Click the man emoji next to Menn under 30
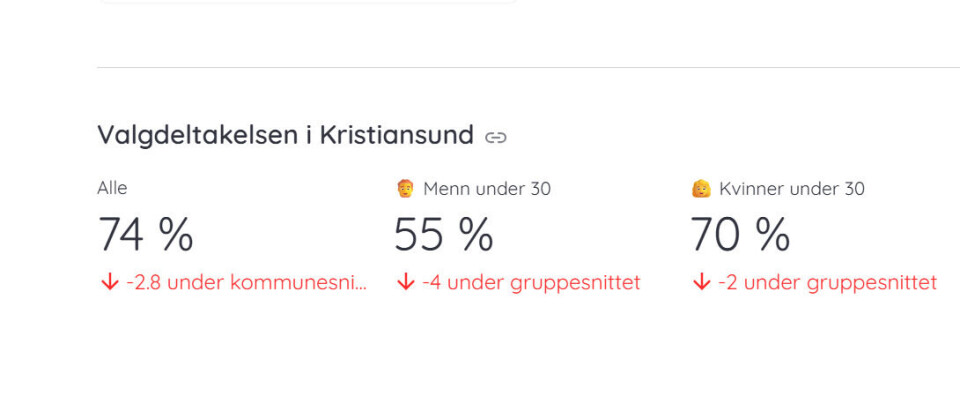 click(x=405, y=189)
